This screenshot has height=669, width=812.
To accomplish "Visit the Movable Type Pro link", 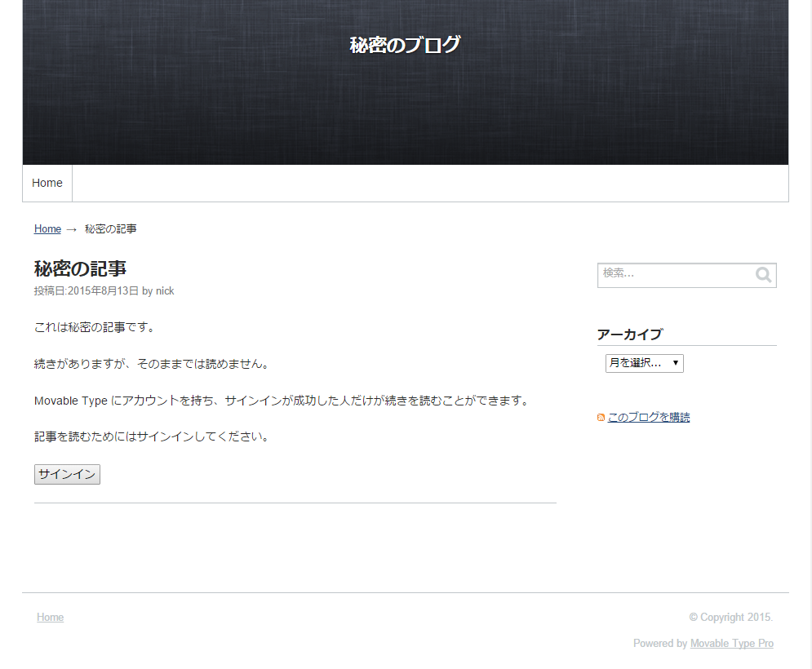I will pyautogui.click(x=732, y=643).
